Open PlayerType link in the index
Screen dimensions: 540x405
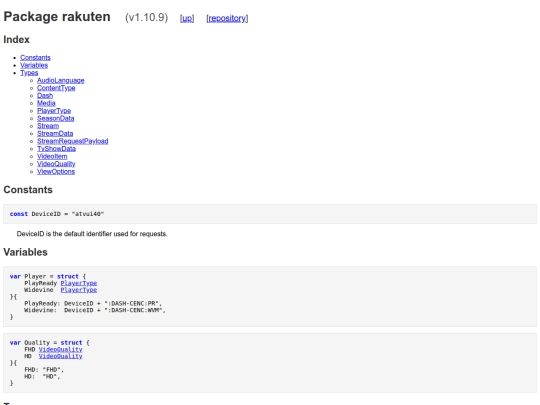click(54, 111)
